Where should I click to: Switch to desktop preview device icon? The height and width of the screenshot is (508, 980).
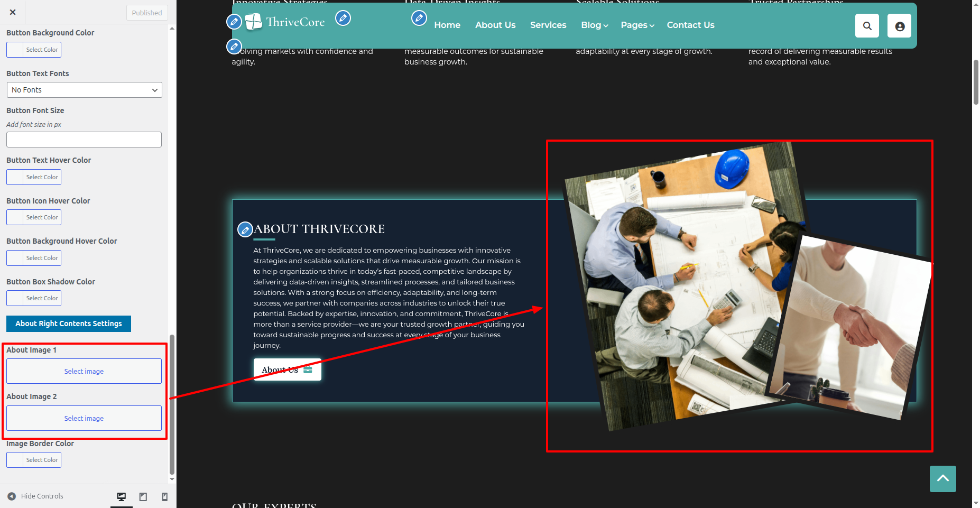point(122,496)
